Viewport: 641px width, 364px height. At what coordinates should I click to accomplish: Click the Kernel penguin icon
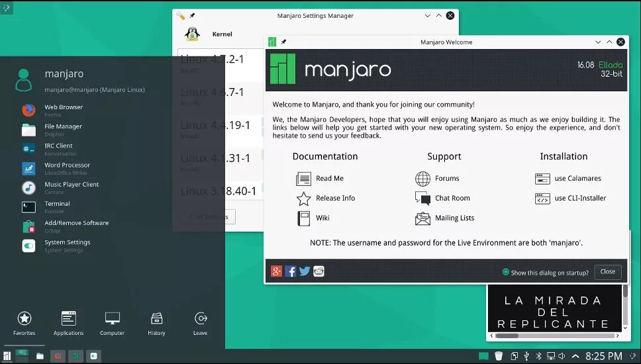[192, 34]
